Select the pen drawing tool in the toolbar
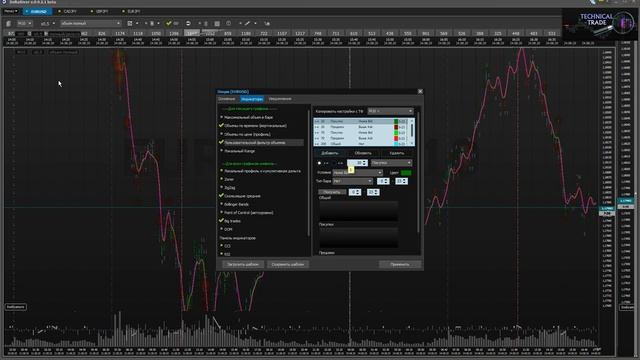The image size is (640, 360). (247, 24)
